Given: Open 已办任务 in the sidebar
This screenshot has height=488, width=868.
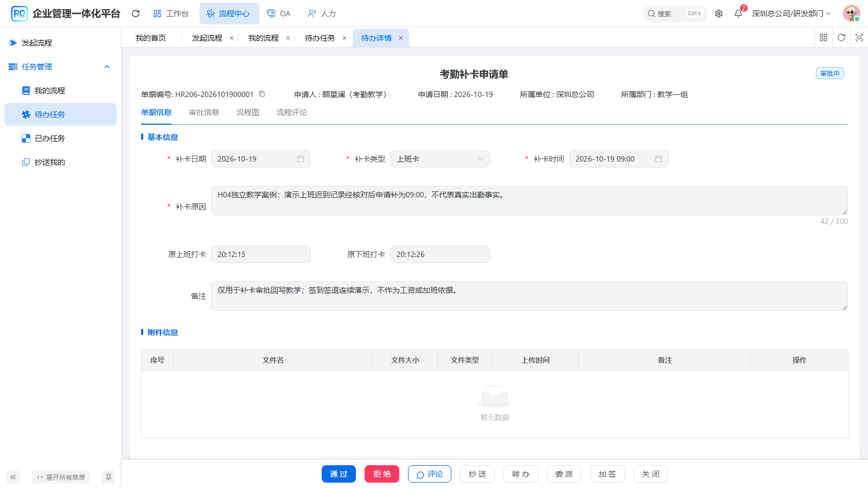Looking at the screenshot, I should pyautogui.click(x=61, y=138).
